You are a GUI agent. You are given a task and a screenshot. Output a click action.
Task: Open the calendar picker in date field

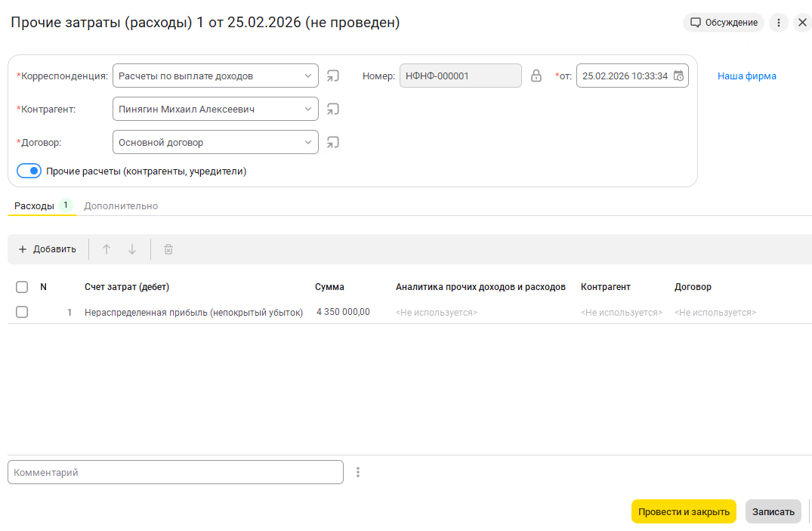pos(678,76)
